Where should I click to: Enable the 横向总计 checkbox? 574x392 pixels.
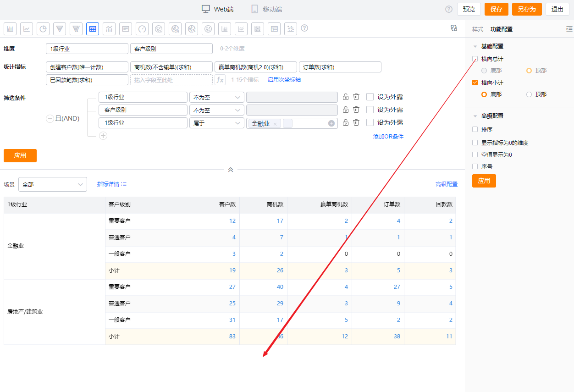click(475, 59)
